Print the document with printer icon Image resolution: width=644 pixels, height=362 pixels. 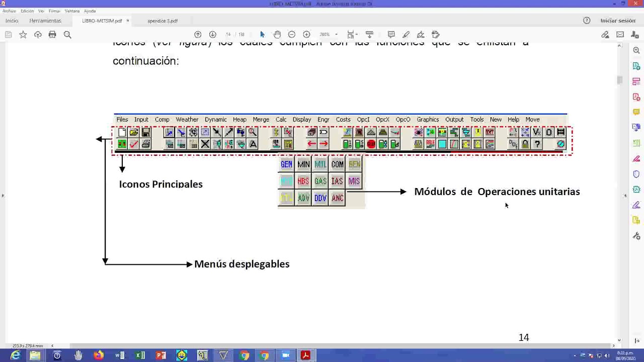click(52, 34)
